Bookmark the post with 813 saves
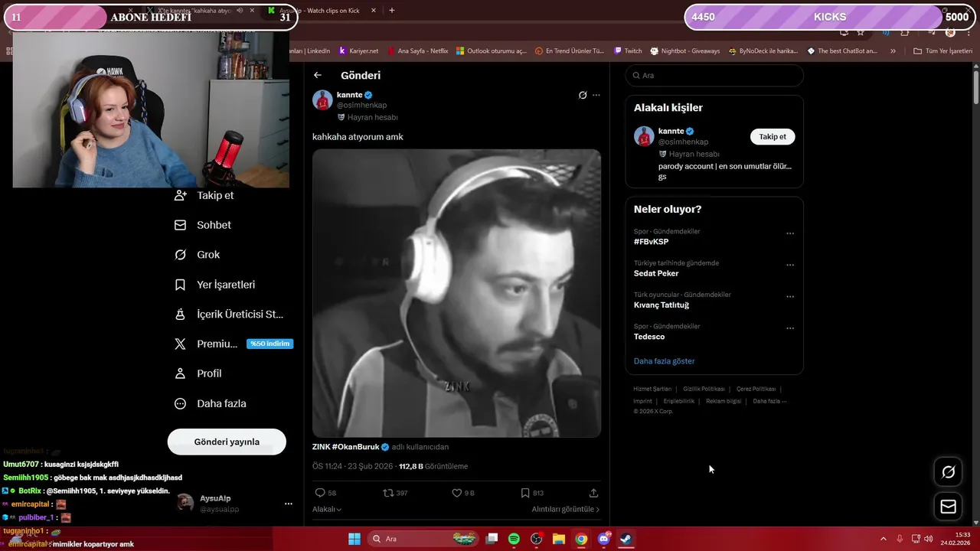The height and width of the screenshot is (551, 980). coord(525,493)
